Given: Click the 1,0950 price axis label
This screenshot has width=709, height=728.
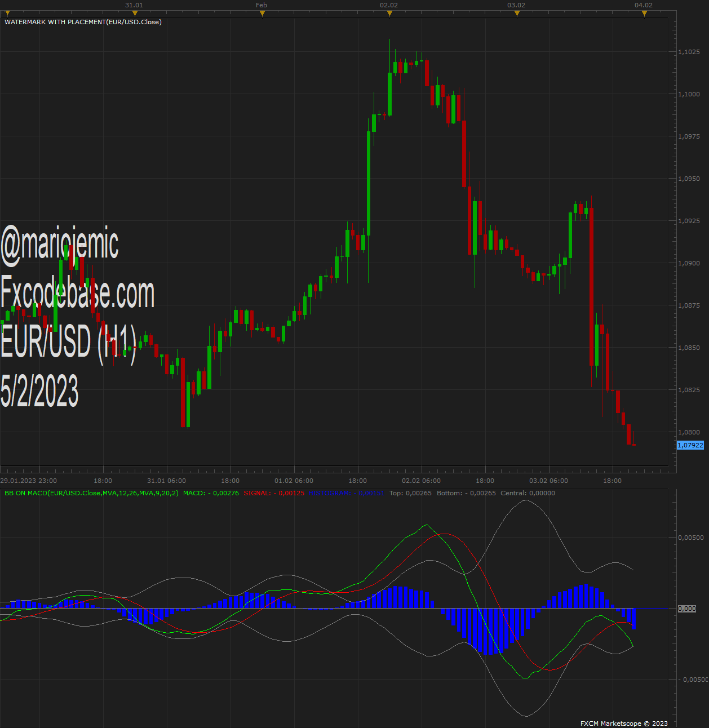Looking at the screenshot, I should [x=689, y=179].
